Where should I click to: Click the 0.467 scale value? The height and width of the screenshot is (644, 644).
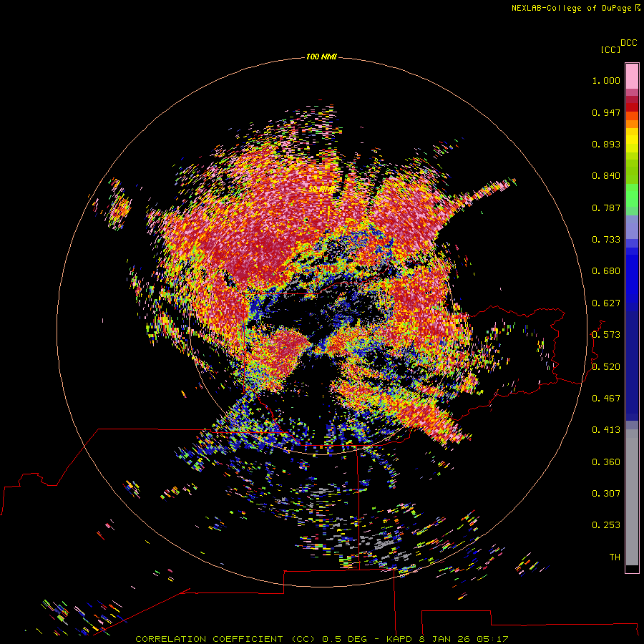coord(606,399)
